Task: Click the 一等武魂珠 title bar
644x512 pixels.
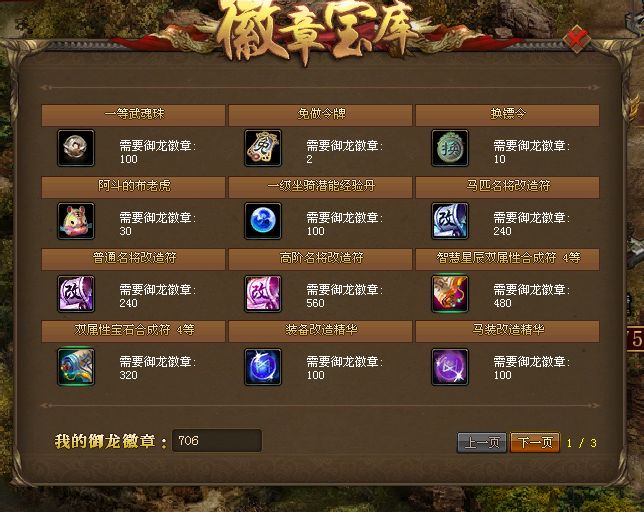Action: 133,115
